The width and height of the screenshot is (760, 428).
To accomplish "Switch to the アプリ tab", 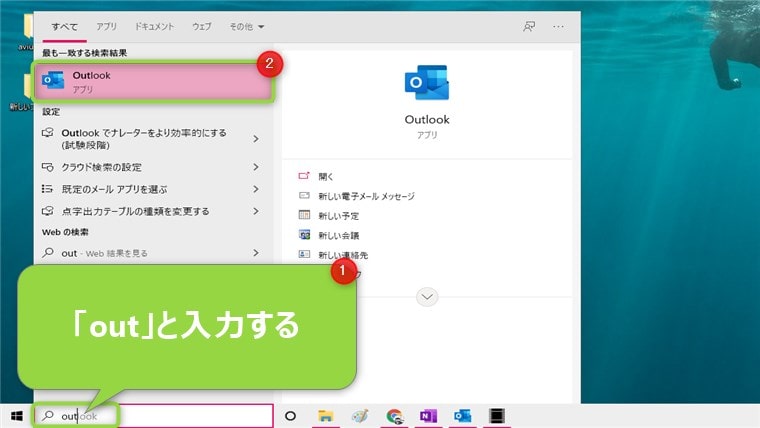I will tap(106, 27).
